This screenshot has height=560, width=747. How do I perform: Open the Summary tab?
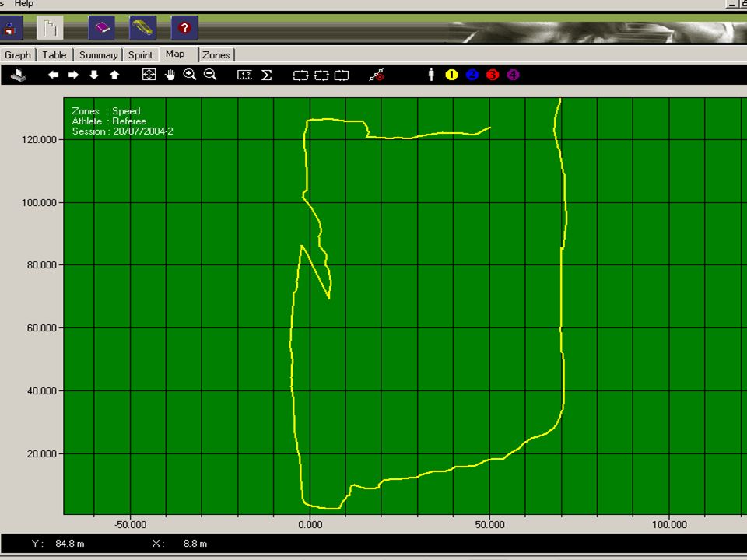pos(98,54)
